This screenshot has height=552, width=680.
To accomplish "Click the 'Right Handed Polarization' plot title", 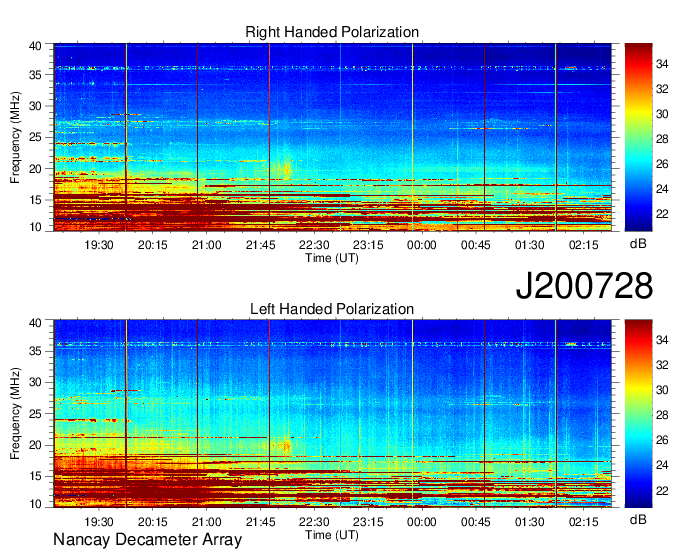I will click(332, 32).
